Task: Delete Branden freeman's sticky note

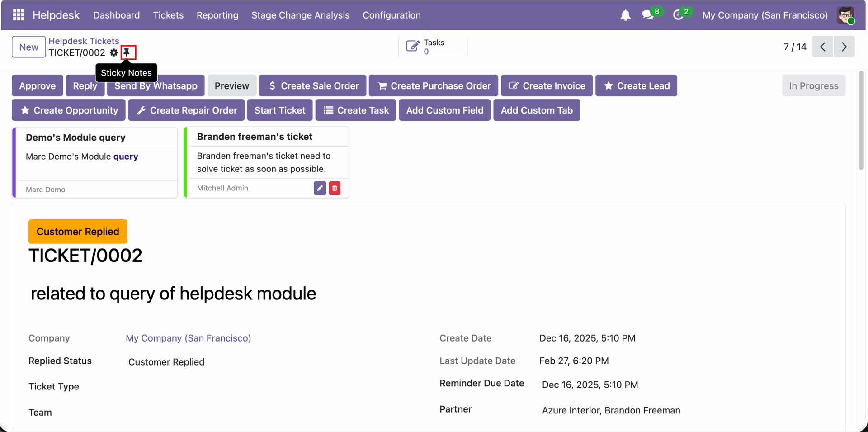Action: click(335, 188)
